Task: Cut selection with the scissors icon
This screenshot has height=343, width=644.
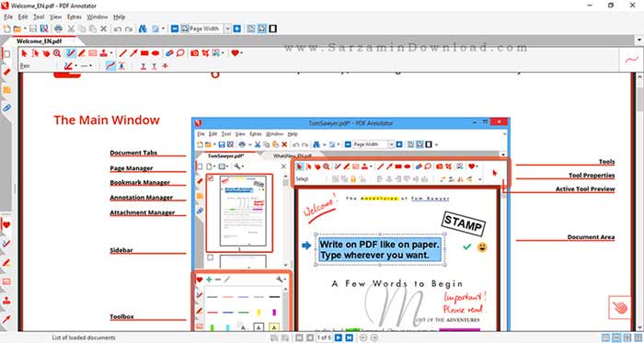Action: (x=71, y=29)
